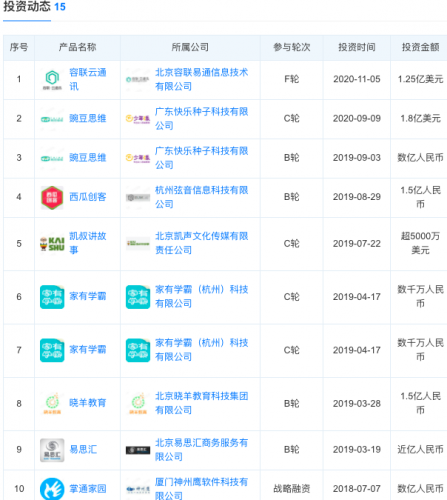Open 厦门神州鹰软件科技有限公司 link
Viewport: 447px width, 500px height.
click(201, 488)
